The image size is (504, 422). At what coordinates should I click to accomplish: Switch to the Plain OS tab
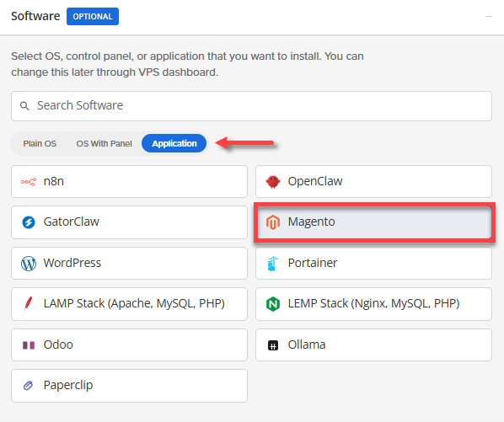point(40,143)
